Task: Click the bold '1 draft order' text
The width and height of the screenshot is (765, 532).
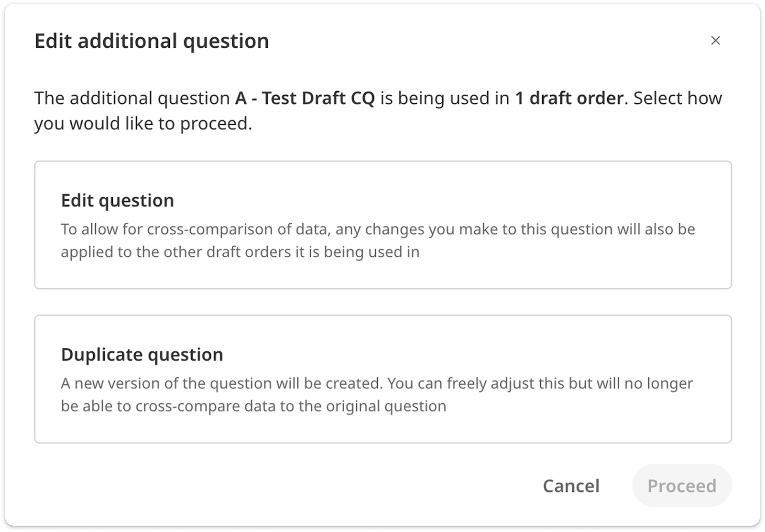Action: coord(569,98)
